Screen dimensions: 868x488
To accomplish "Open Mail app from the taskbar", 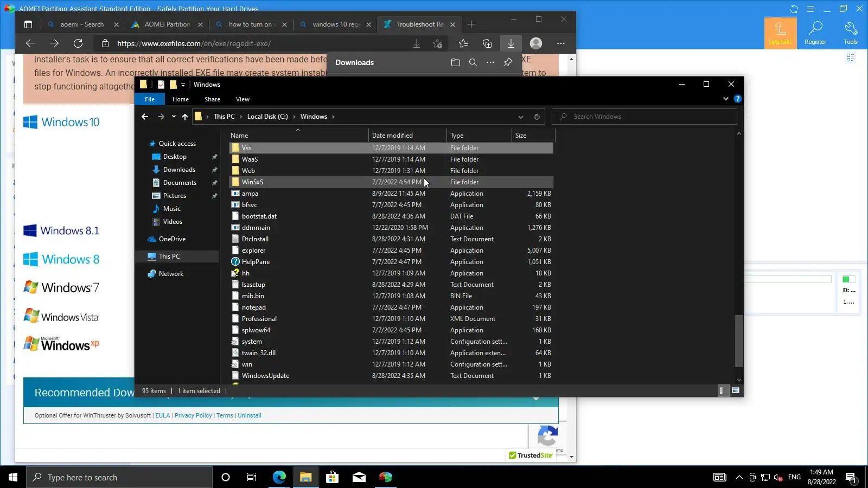I will point(359,477).
